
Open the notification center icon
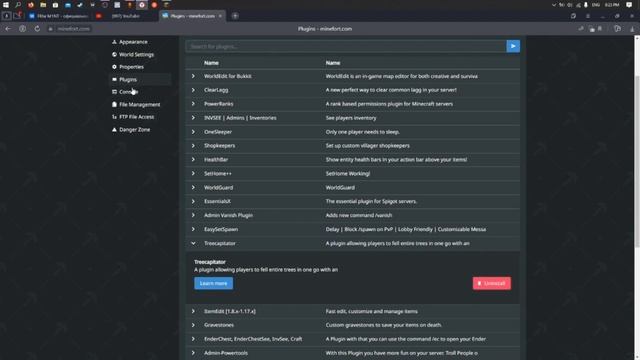pos(629,5)
